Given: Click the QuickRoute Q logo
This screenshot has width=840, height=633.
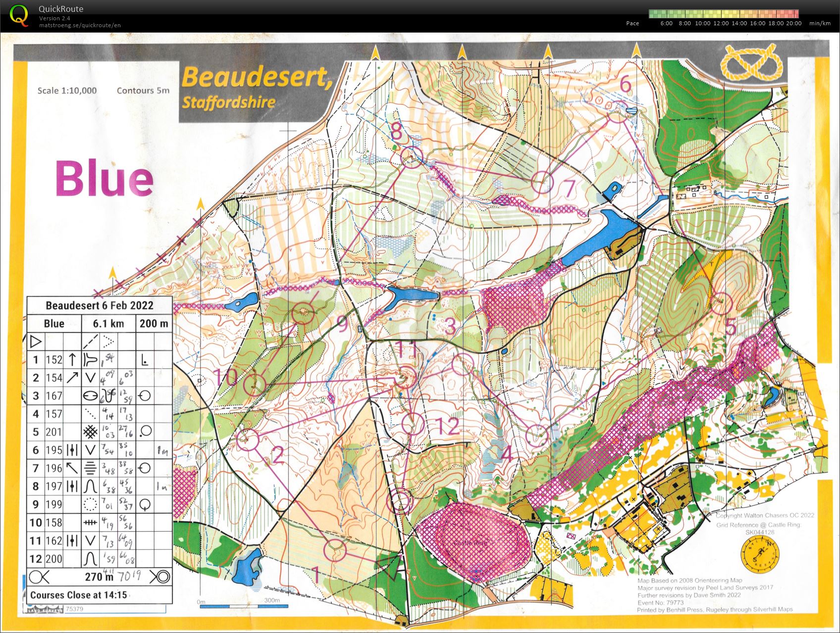Looking at the screenshot, I should tap(19, 14).
